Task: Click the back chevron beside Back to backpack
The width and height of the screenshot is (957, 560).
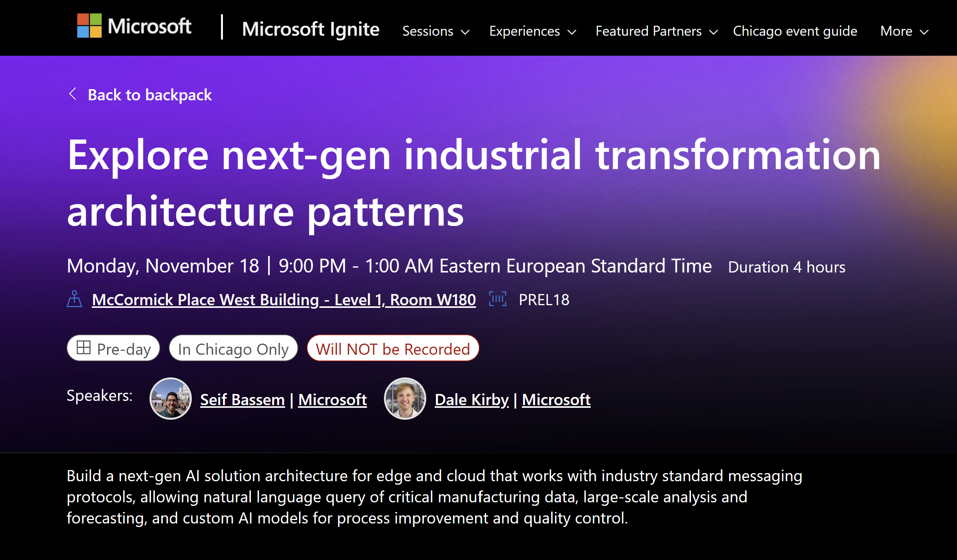Action: tap(73, 95)
